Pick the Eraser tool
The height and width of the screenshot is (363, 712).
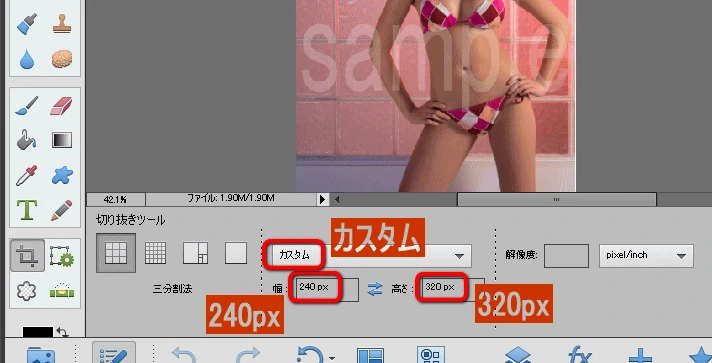61,106
